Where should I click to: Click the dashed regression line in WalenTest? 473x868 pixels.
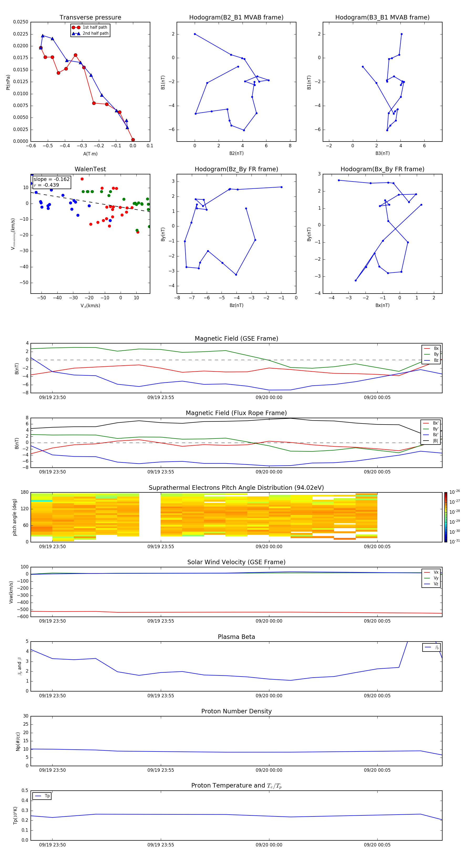pos(90,202)
